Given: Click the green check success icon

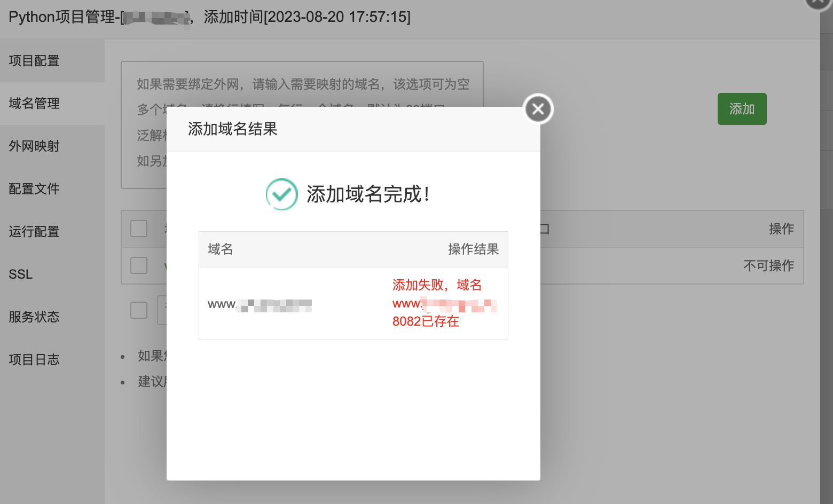Looking at the screenshot, I should click(282, 194).
